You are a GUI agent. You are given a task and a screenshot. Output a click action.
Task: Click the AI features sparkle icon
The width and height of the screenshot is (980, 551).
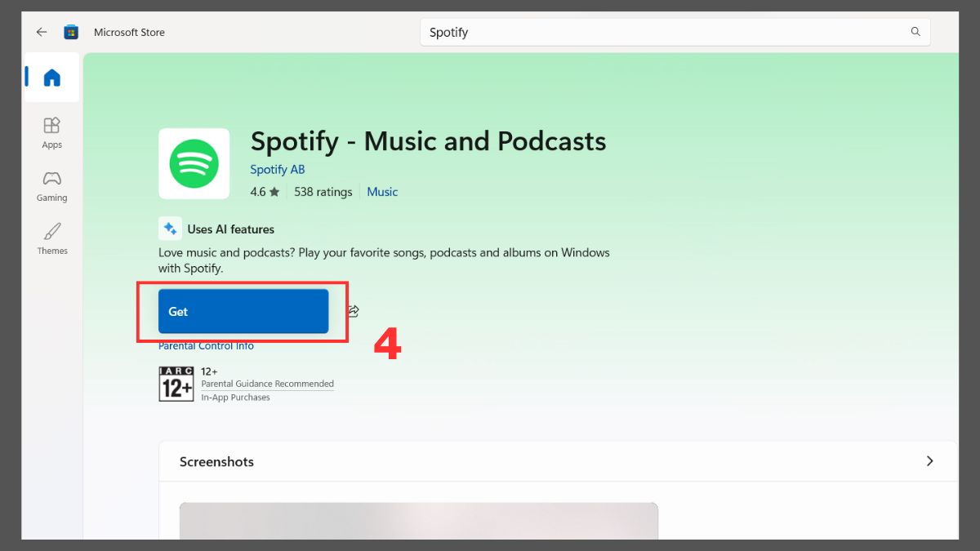170,229
